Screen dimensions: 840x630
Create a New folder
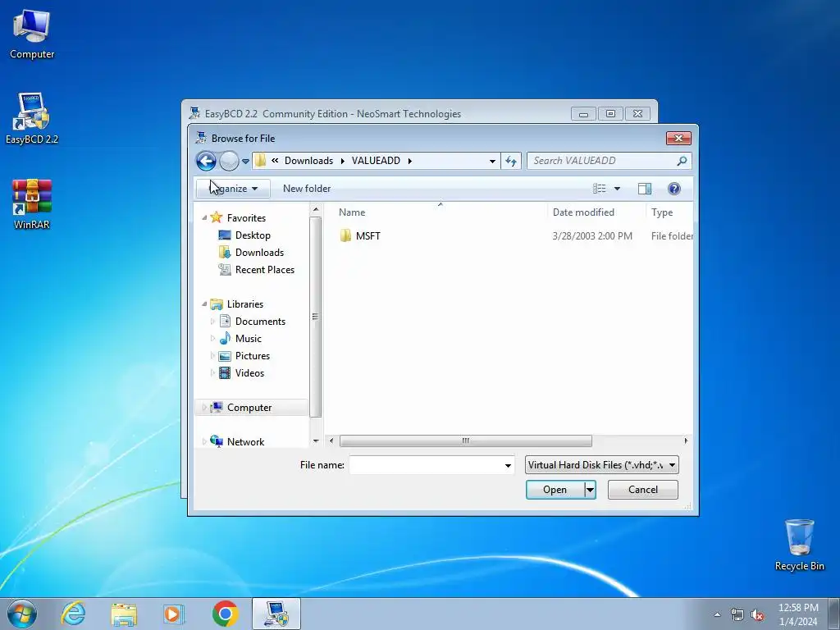[x=307, y=189]
